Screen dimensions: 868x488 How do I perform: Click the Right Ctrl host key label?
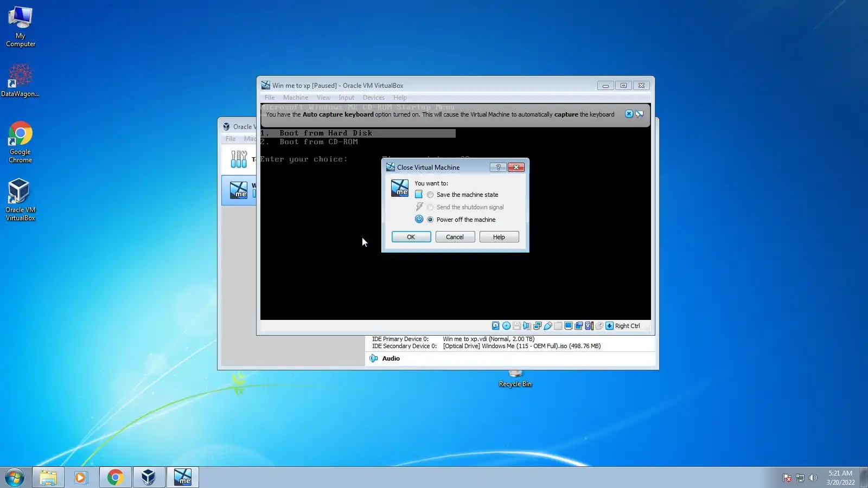[628, 326]
